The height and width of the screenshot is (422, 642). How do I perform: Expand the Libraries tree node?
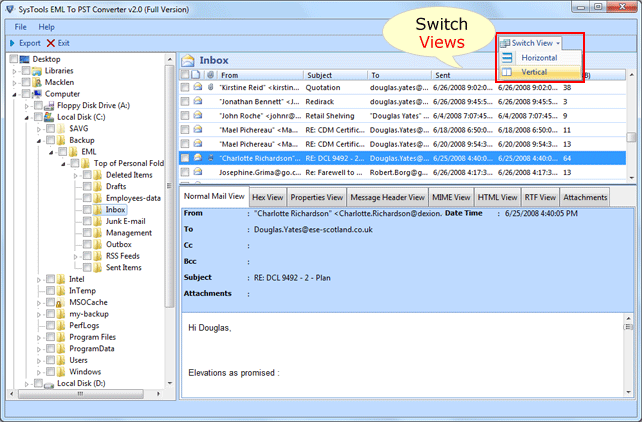[x=15, y=71]
